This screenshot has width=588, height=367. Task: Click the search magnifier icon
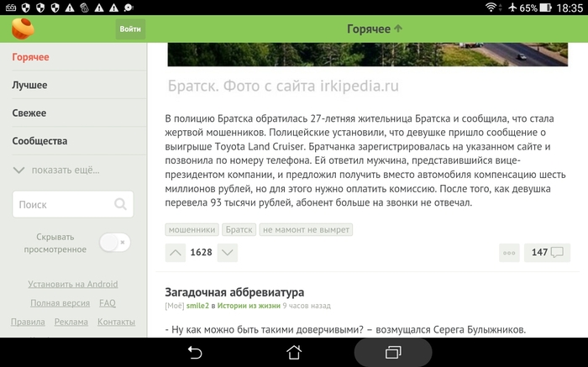pos(122,204)
